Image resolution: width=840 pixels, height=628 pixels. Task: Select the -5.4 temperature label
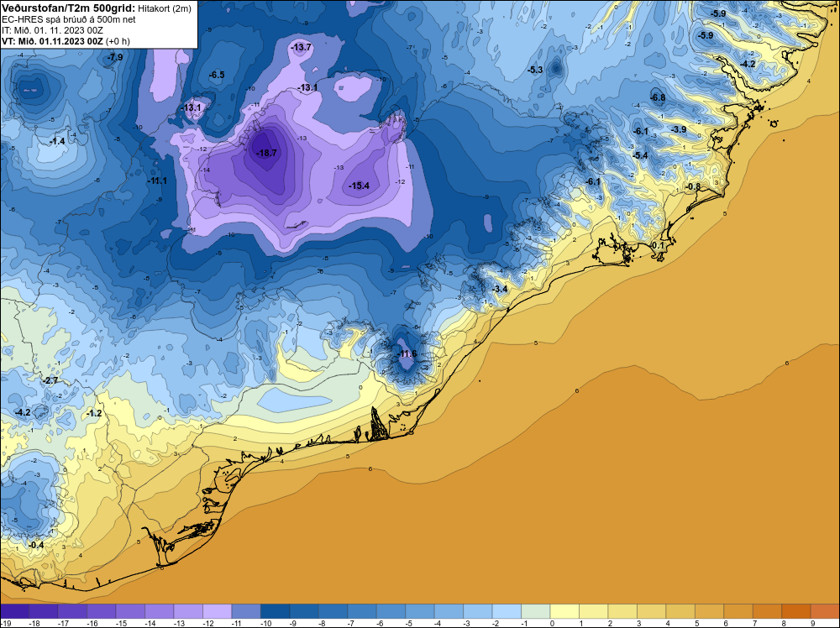pyautogui.click(x=640, y=155)
